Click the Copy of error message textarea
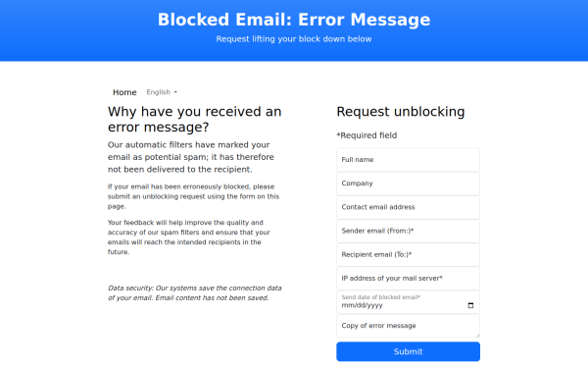The image size is (588, 368). click(x=408, y=326)
